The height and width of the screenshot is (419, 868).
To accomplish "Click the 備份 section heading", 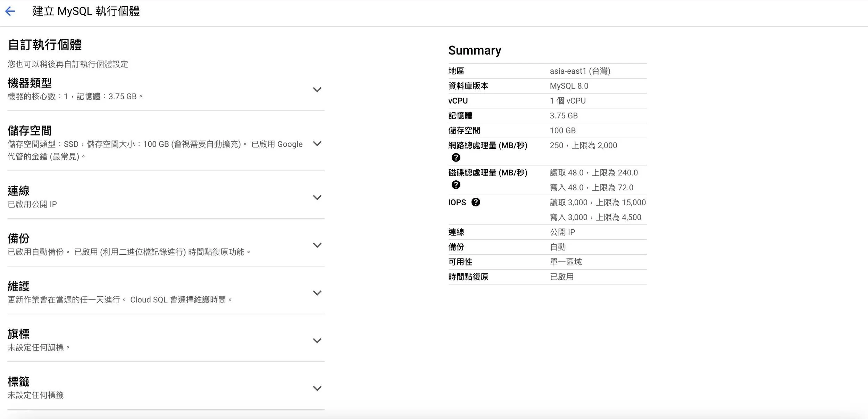I will 18,238.
